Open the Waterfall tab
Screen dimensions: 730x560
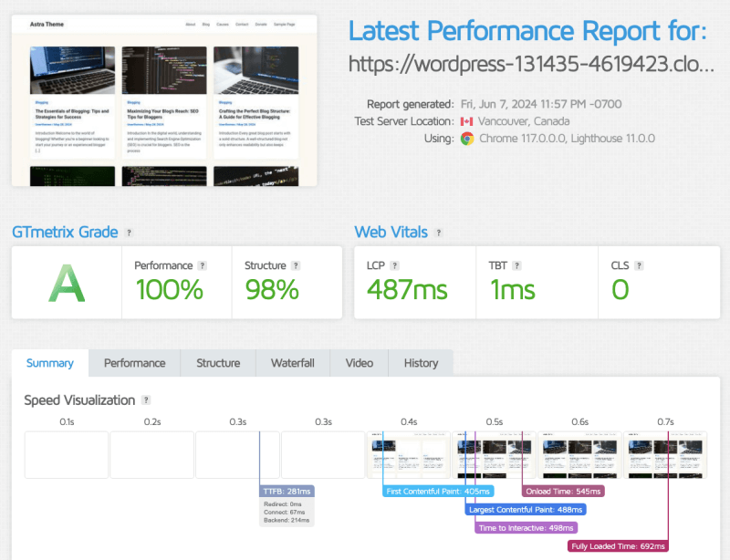(x=293, y=363)
